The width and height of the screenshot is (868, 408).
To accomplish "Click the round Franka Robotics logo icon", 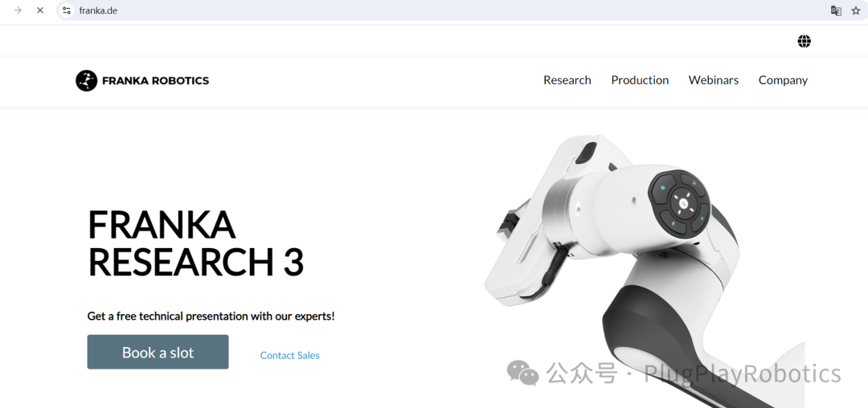I will tap(86, 80).
